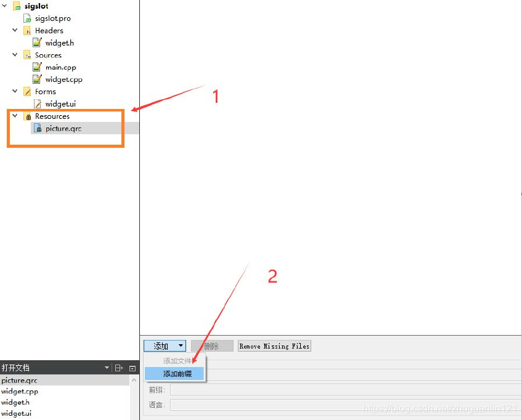Click the 删除 button
This screenshot has height=420, width=522.
[212, 346]
